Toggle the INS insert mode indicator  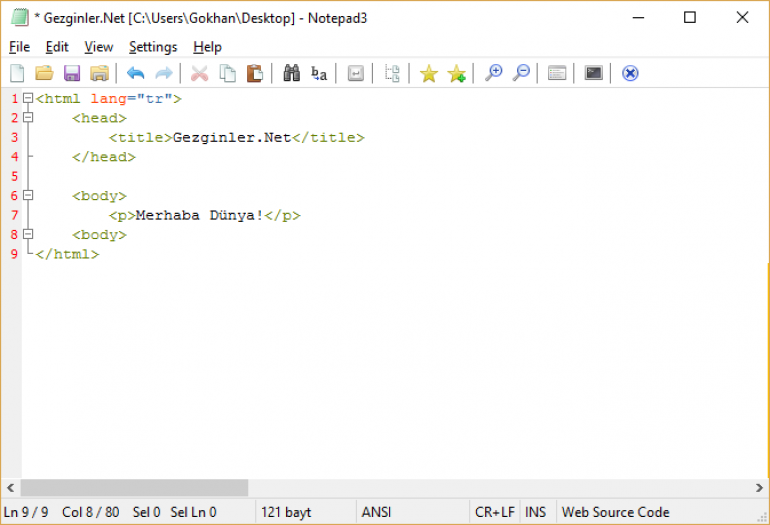pyautogui.click(x=535, y=512)
